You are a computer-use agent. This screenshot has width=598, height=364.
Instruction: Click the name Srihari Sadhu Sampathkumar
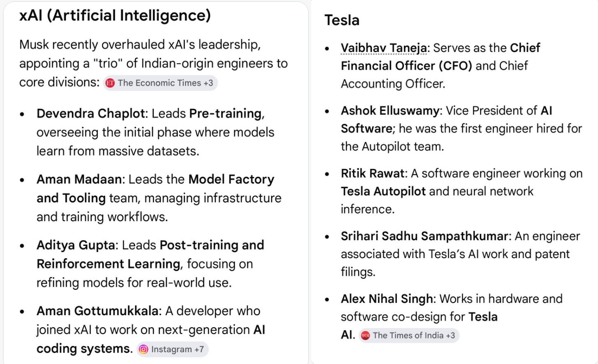(424, 236)
